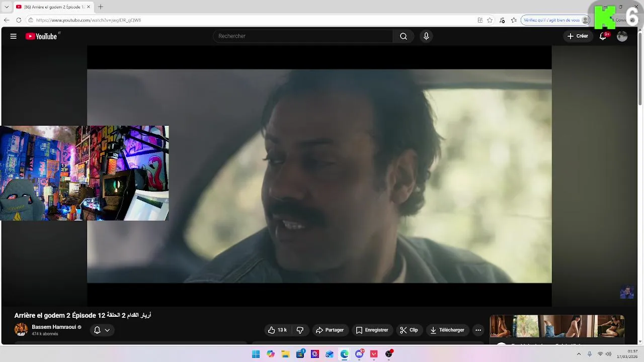
Task: Go back with browser back arrow
Action: coord(7,20)
